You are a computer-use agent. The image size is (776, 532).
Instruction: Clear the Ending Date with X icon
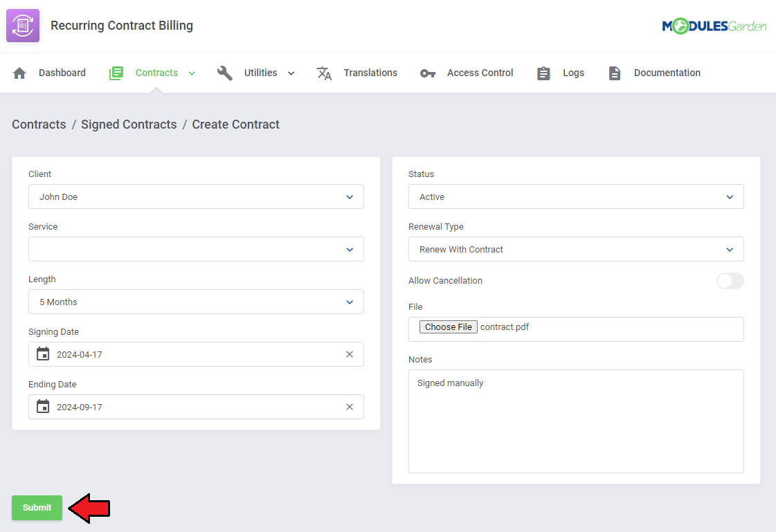pos(350,406)
